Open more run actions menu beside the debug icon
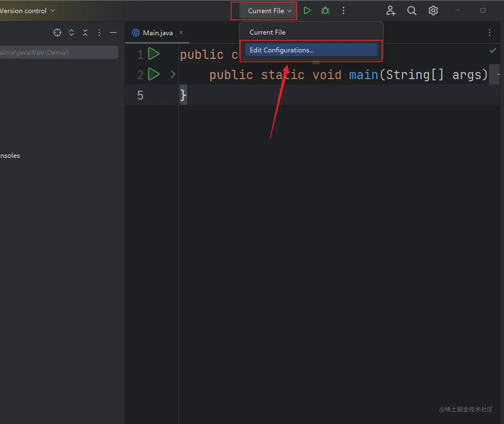The image size is (504, 424). tap(343, 11)
